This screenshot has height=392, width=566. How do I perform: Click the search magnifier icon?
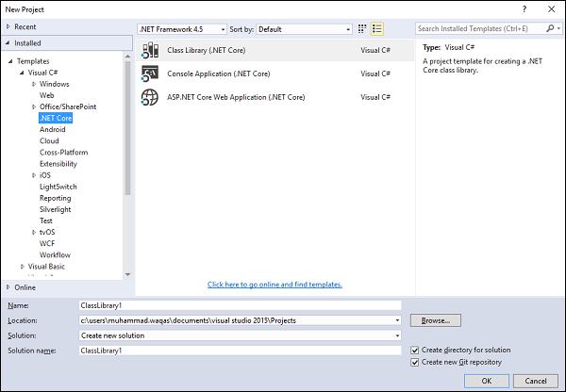[x=550, y=28]
